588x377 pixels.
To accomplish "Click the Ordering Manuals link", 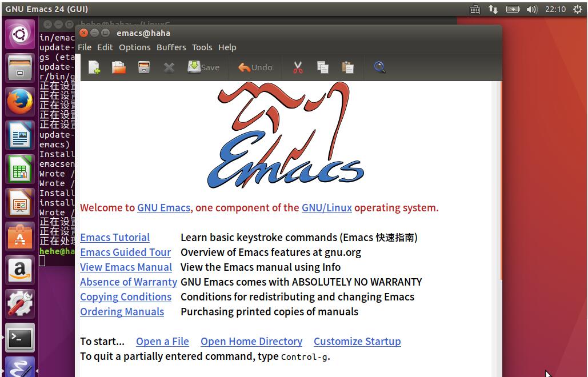I will [122, 312].
